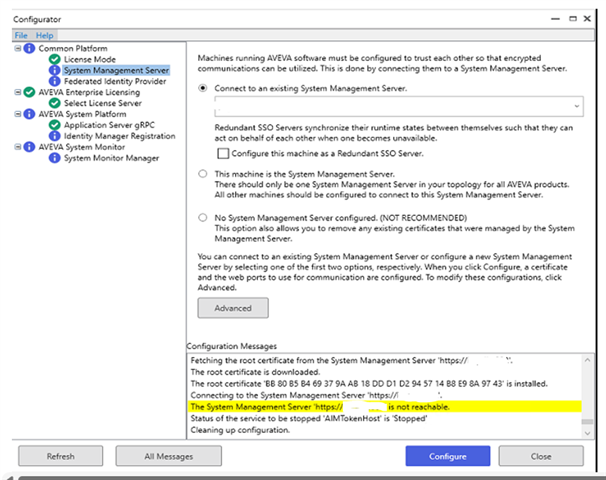This screenshot has height=480, width=606.
Task: Click the info icon beside Identity Manager Registration
Action: pos(54,136)
